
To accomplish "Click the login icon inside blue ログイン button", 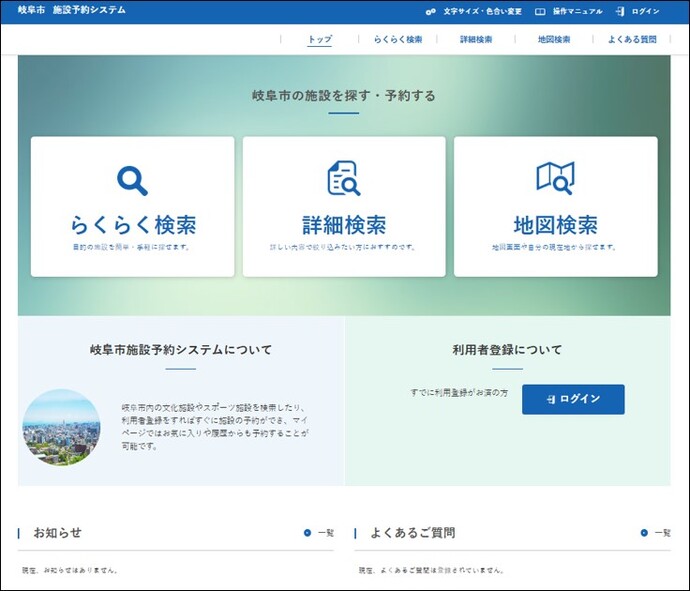I will (x=551, y=399).
